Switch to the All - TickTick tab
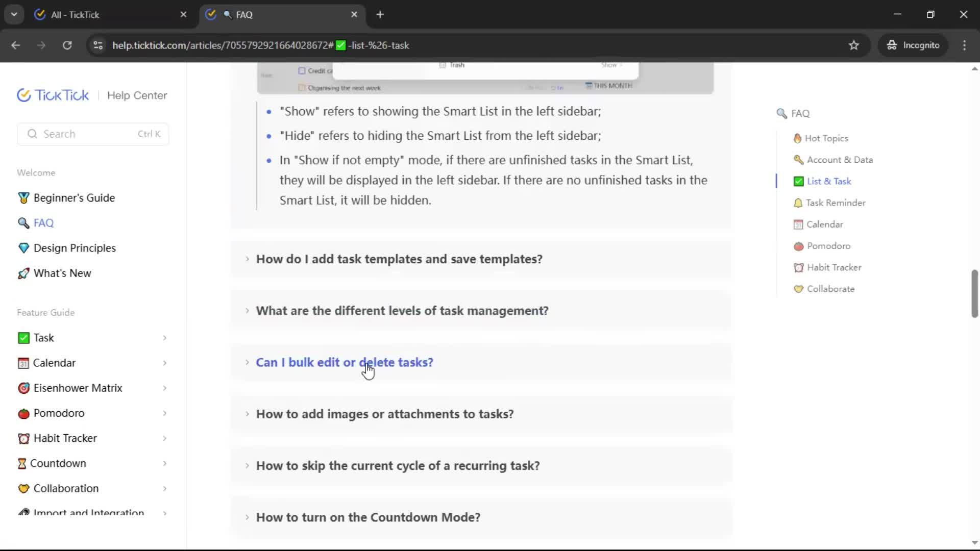This screenshot has height=551, width=980. click(x=75, y=15)
